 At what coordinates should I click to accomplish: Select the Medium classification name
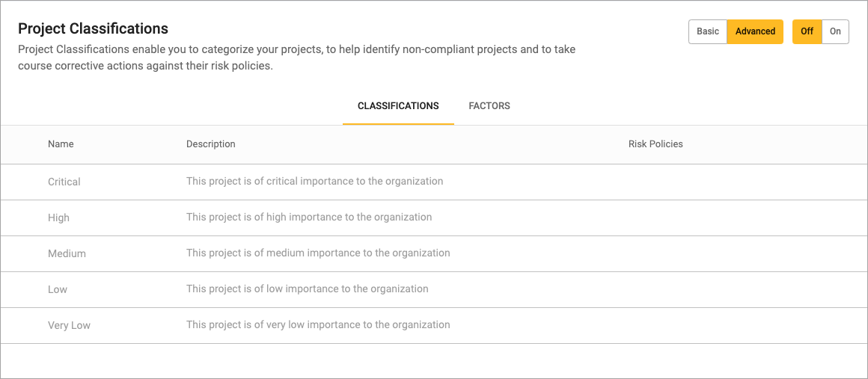[67, 253]
